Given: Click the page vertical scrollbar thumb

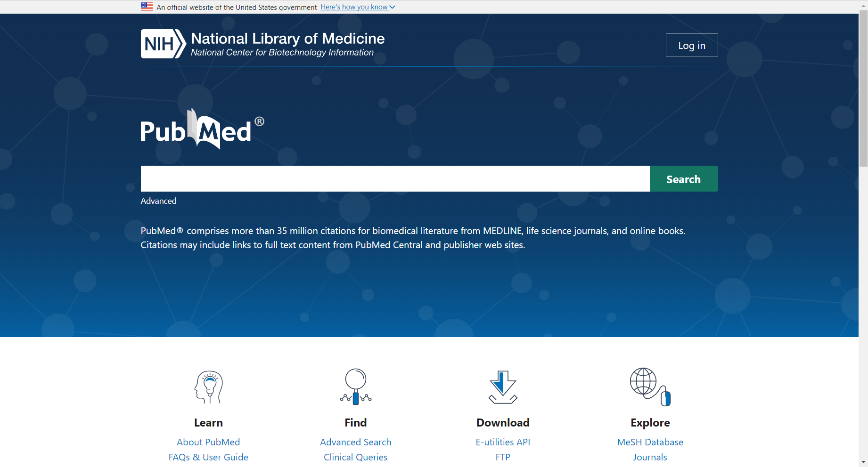Looking at the screenshot, I should pos(863,89).
